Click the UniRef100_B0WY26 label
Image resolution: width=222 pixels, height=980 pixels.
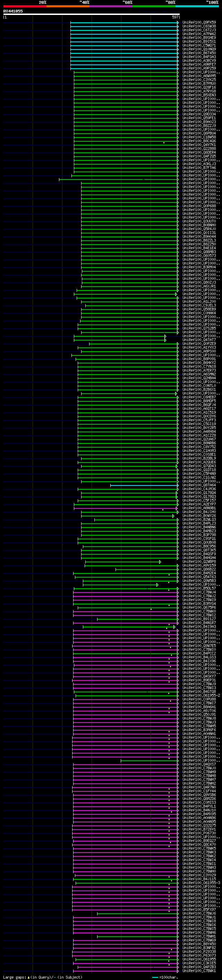[199, 516]
